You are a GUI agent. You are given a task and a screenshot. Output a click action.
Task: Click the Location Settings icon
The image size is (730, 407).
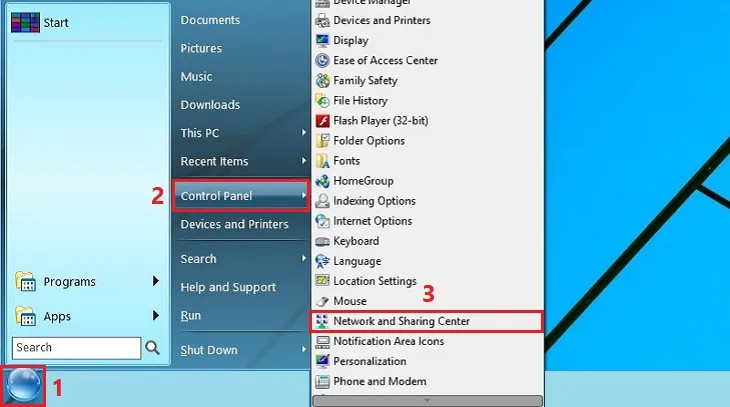322,281
